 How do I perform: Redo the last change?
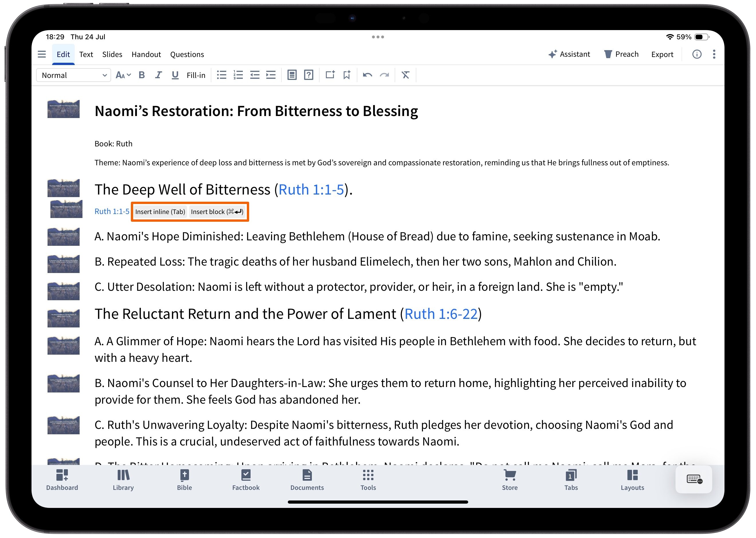click(x=385, y=75)
